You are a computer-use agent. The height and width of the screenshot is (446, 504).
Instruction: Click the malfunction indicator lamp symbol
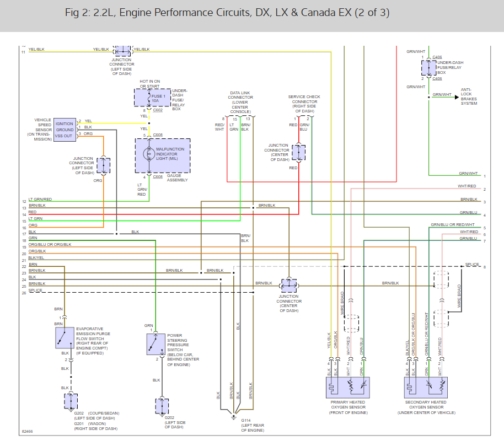[x=149, y=154]
